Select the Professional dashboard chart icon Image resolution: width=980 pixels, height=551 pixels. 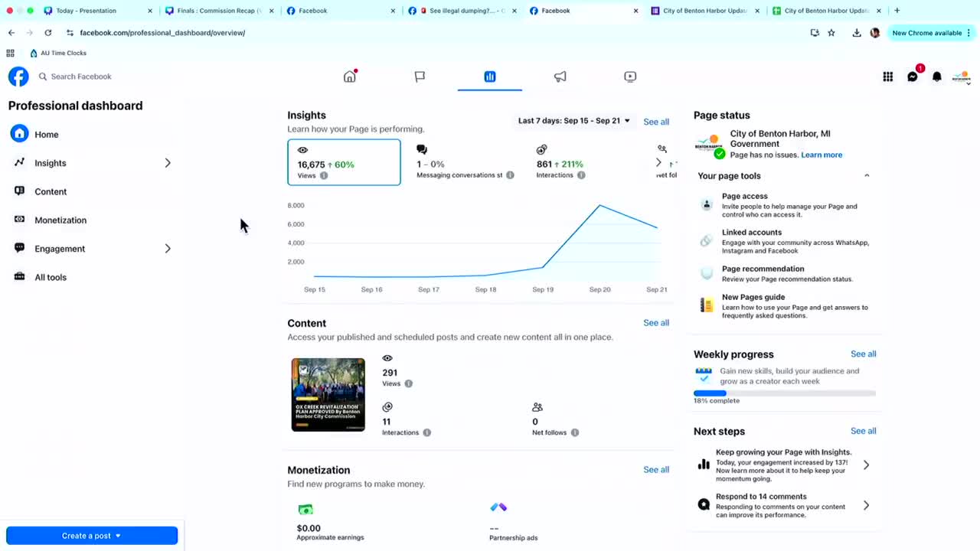pos(490,77)
